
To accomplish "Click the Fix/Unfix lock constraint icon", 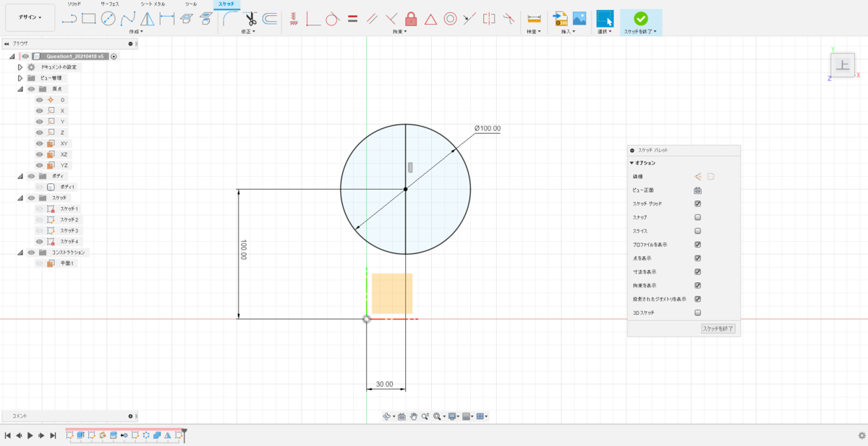I will point(411,19).
